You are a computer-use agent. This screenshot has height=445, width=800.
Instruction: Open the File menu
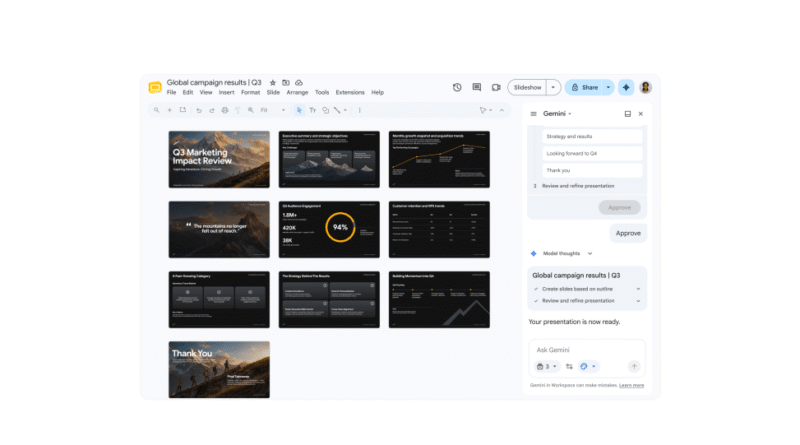coord(171,92)
